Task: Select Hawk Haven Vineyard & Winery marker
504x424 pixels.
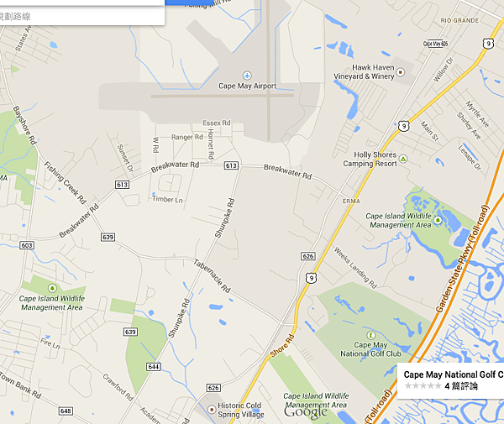Action: [x=400, y=72]
